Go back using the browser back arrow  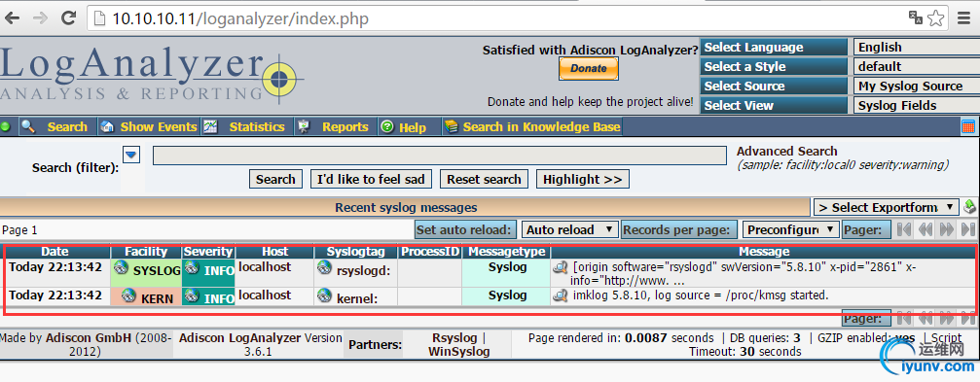coord(12,17)
